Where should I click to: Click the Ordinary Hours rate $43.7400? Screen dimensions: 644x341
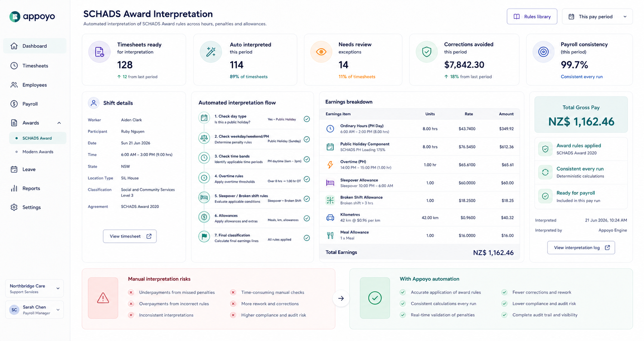tap(467, 129)
